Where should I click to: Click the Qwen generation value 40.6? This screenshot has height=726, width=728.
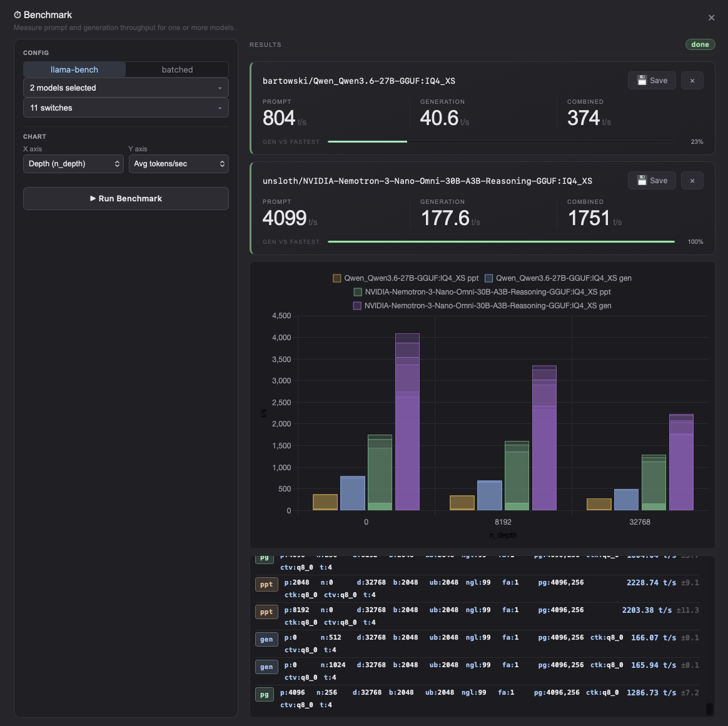coord(439,118)
